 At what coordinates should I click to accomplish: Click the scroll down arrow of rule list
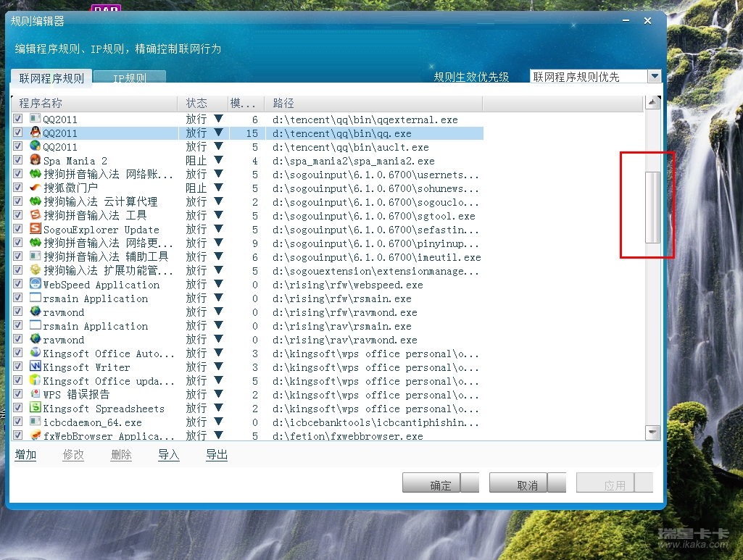[x=652, y=432]
